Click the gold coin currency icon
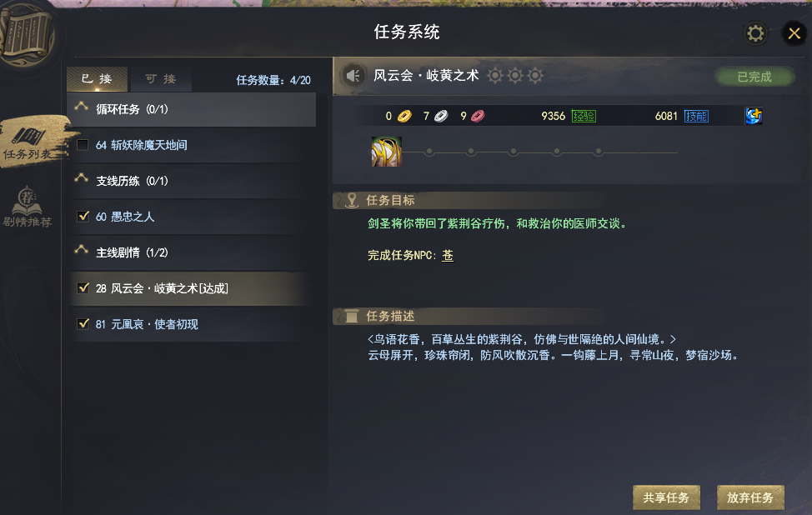 404,116
